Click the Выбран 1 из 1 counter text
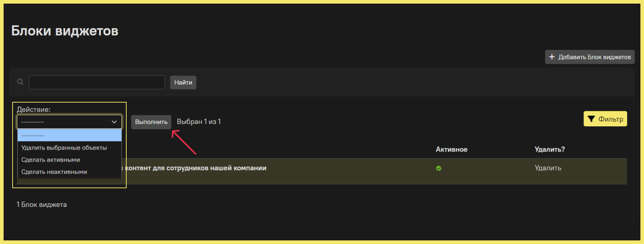 tap(199, 122)
